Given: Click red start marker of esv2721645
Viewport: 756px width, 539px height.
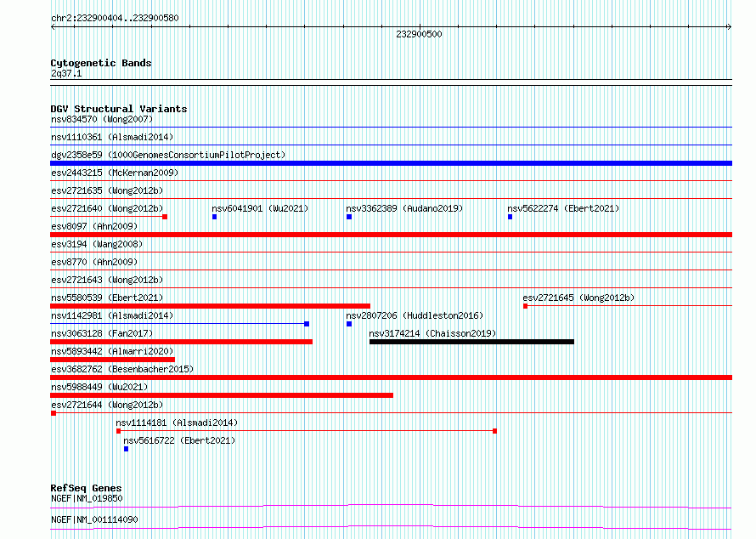Looking at the screenshot, I should [526, 306].
